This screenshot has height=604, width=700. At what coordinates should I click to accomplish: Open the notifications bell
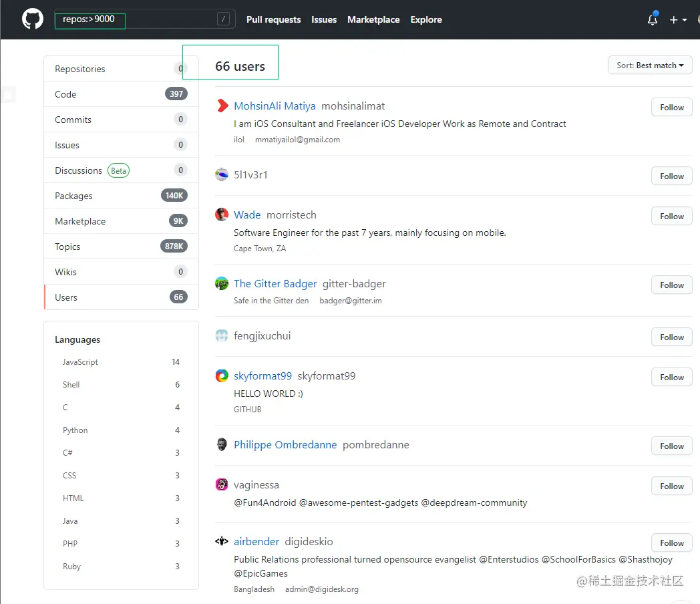653,19
